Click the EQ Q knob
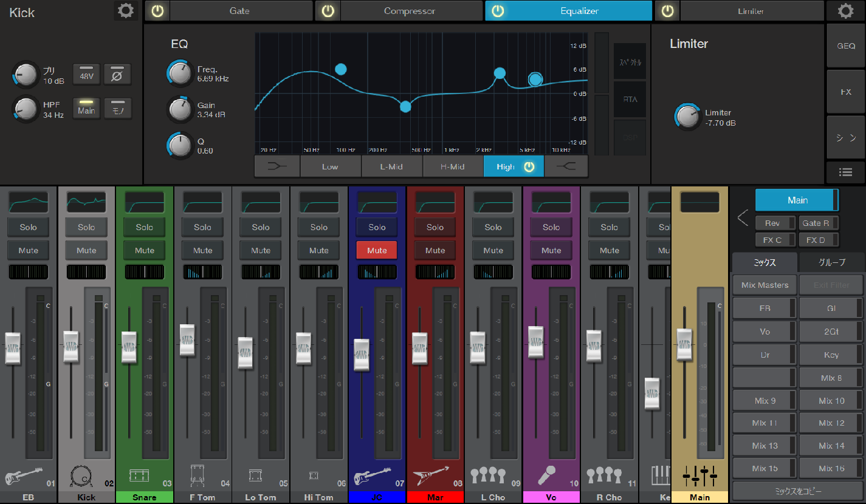Viewport: 866px width, 504px height. [x=180, y=145]
